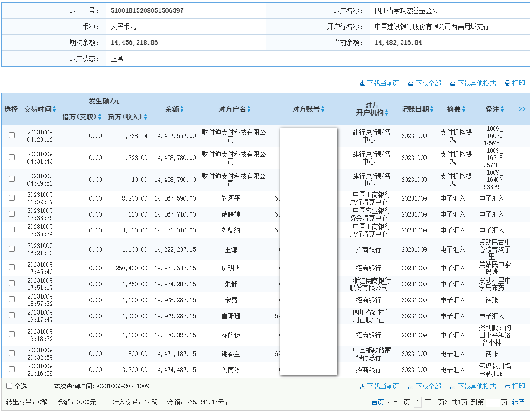
Task: Click the 资助木里中学马布药 remark
Action: 494,284
